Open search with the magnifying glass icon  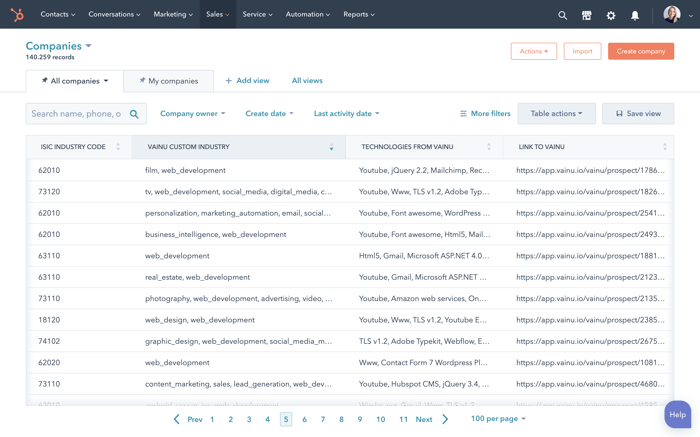coord(562,15)
